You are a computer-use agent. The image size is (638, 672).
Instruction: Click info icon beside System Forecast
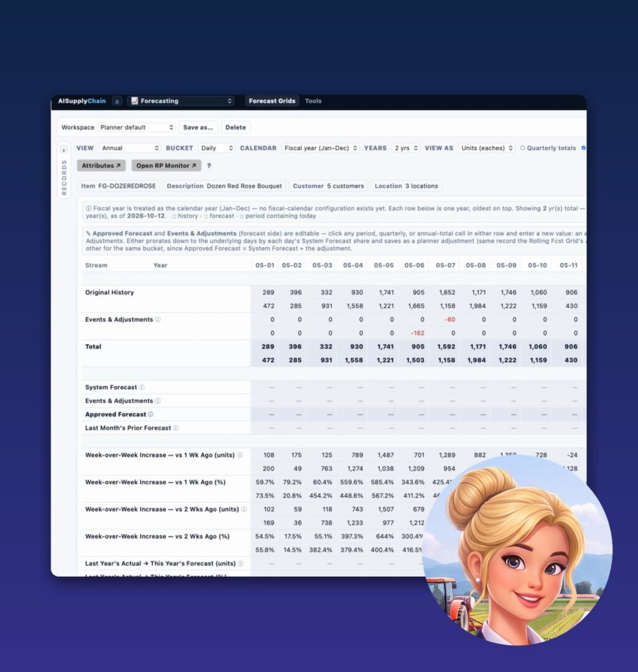142,388
